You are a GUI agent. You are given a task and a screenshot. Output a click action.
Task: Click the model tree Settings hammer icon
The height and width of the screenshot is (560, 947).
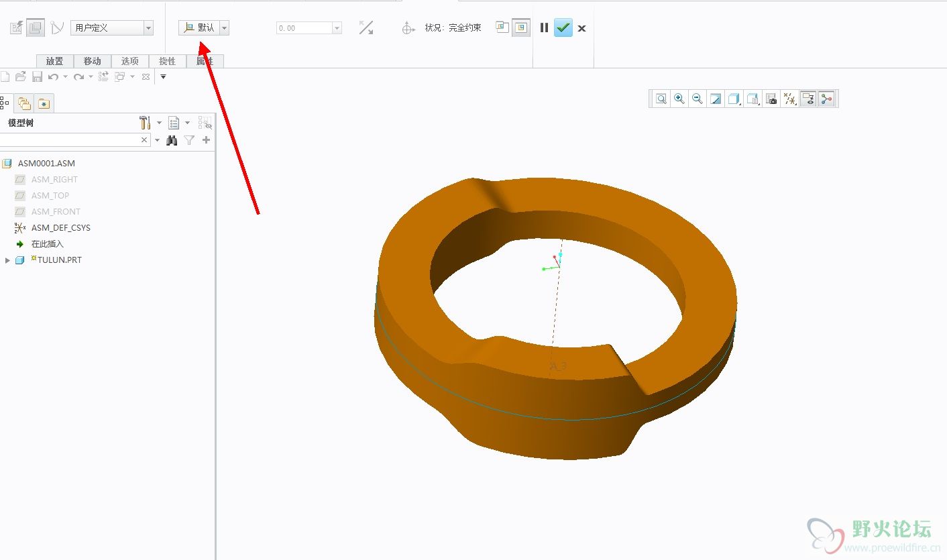pos(145,123)
